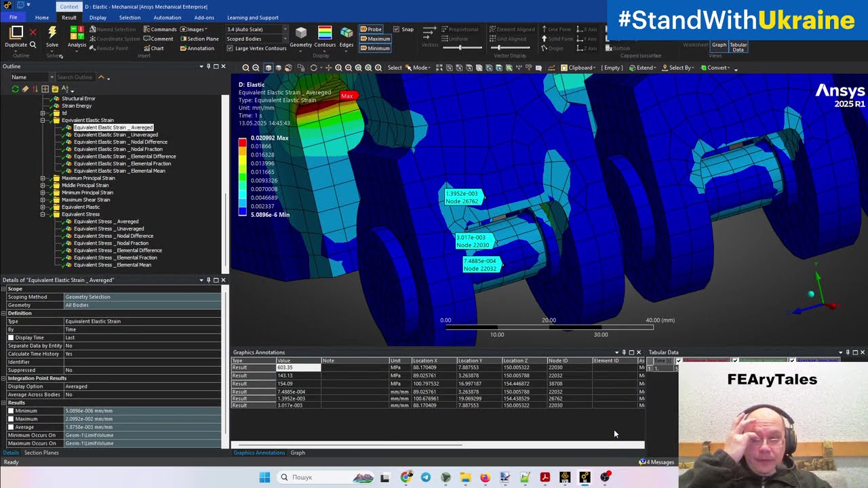Click the Display Option Averaged value field
Screen dimensions: 868x488
click(142, 386)
